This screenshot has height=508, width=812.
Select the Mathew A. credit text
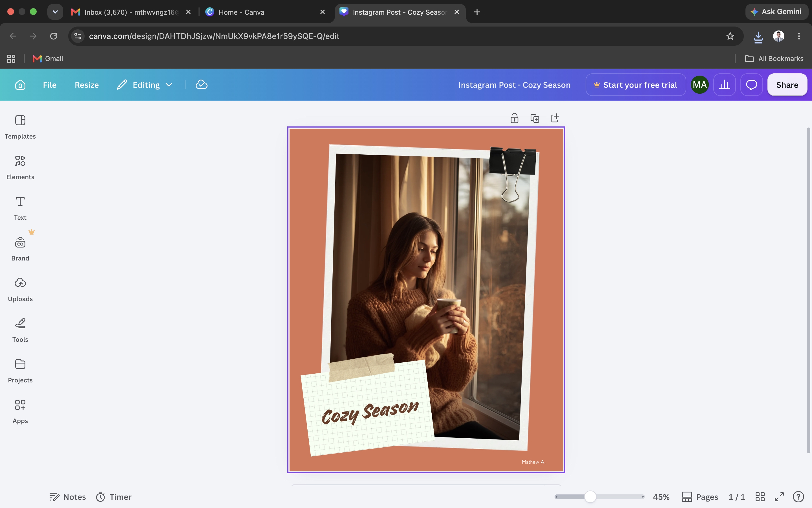(x=533, y=462)
